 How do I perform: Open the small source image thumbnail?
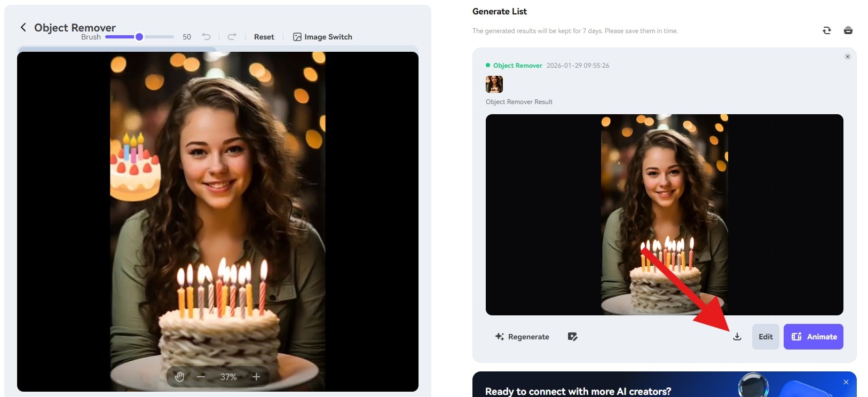(494, 84)
